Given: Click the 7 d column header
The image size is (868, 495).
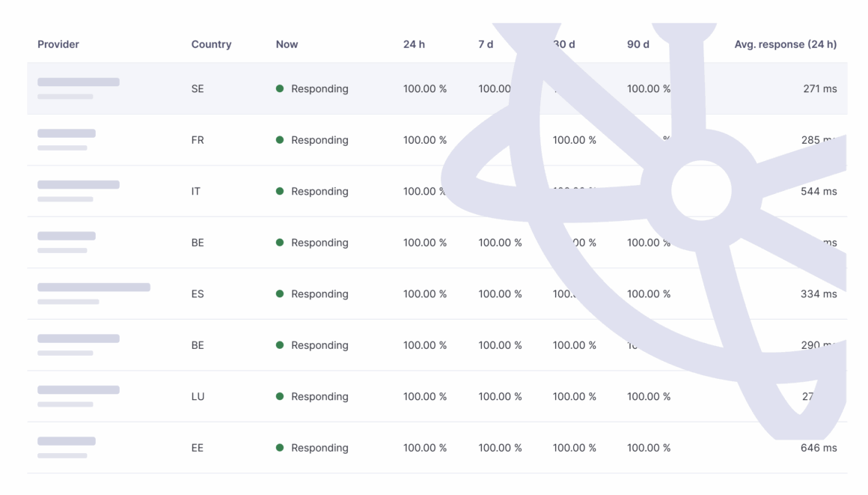Looking at the screenshot, I should (486, 44).
